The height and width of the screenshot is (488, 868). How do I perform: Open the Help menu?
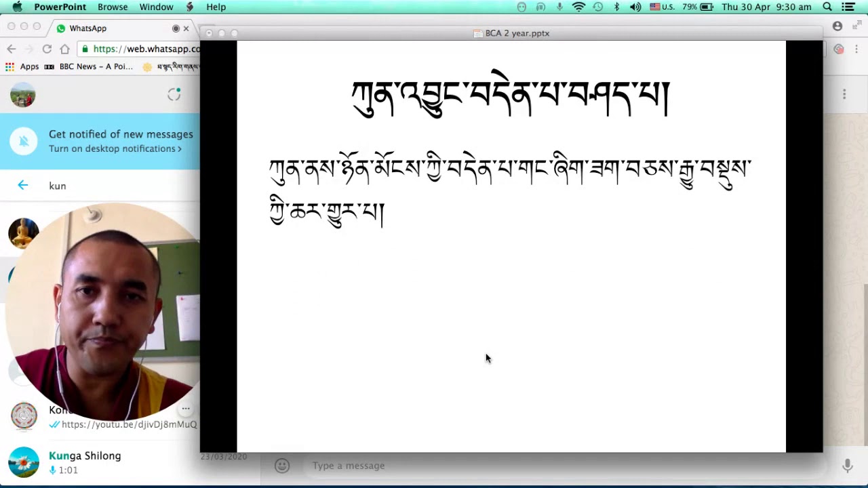[216, 7]
